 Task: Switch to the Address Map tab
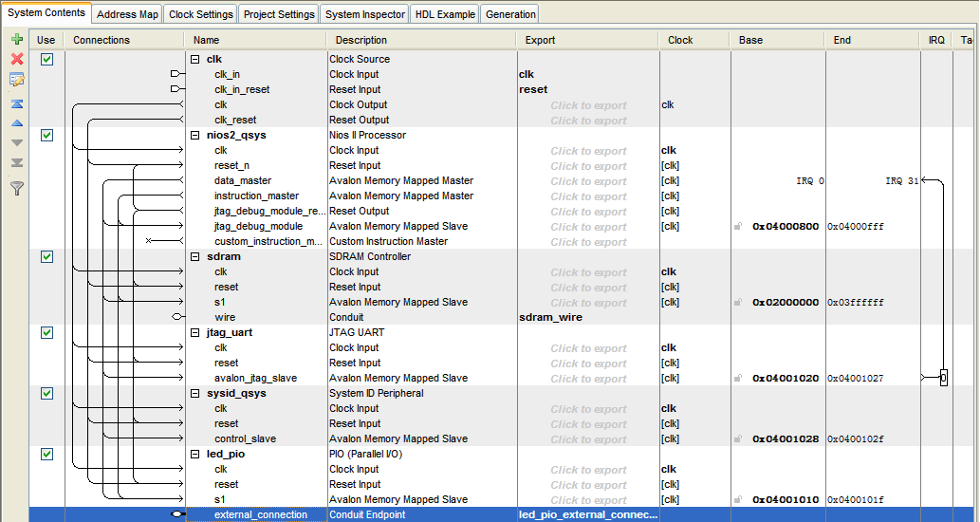[x=127, y=13]
